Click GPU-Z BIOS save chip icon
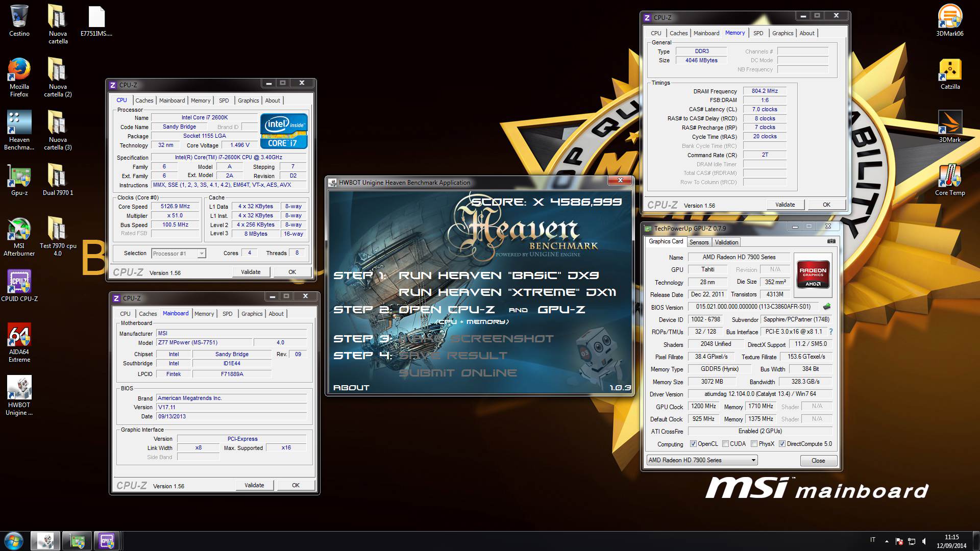Screen dimensions: 980x551 point(827,307)
